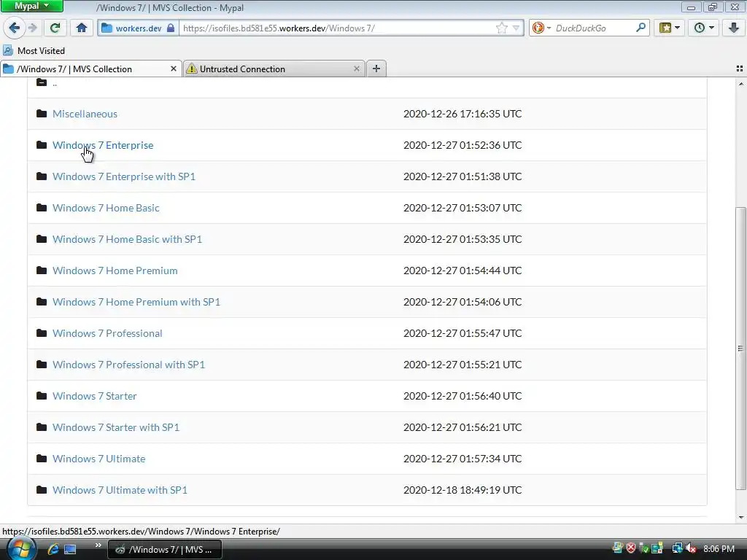
Task: Bookmark this page with the star icon
Action: [501, 28]
